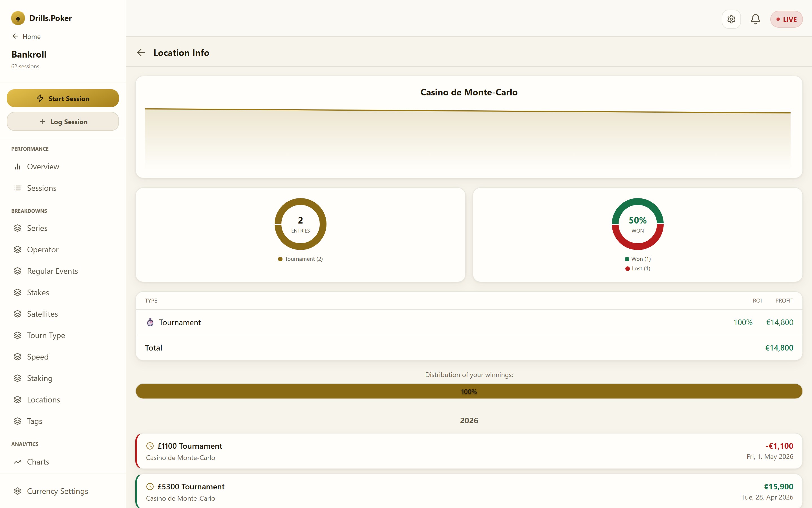Click the Won (1) legend entry
This screenshot has width=812, height=508.
(637, 259)
